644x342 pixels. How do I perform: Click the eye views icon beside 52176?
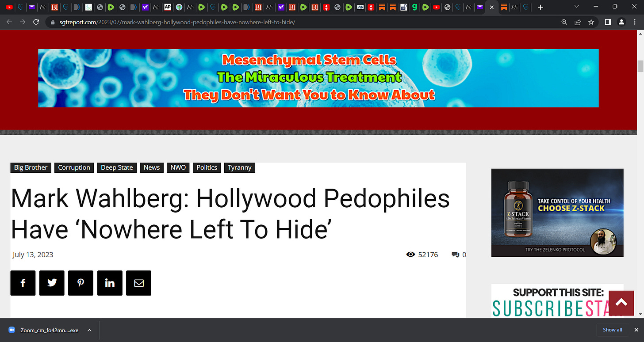410,255
